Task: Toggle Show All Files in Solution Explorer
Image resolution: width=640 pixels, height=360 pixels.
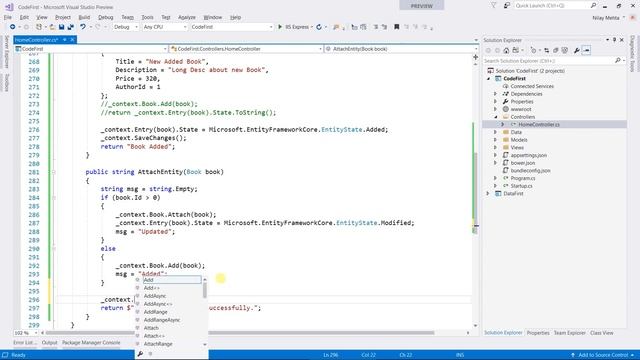Action: coord(565,50)
